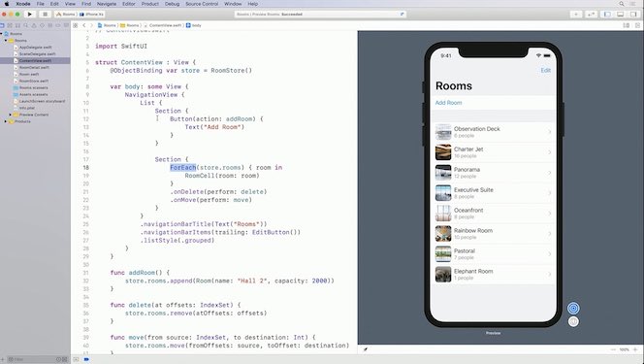Pin the canvas preview
Screen dimensions: 644x364
click(x=365, y=349)
